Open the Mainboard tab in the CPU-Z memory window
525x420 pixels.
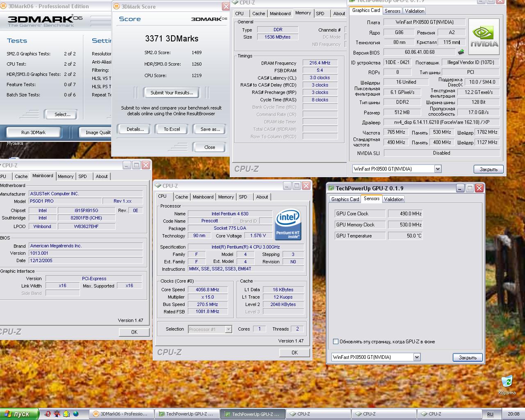click(280, 14)
